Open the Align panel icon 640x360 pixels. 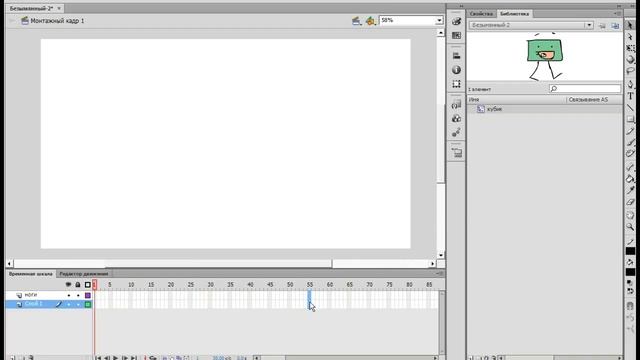456,56
